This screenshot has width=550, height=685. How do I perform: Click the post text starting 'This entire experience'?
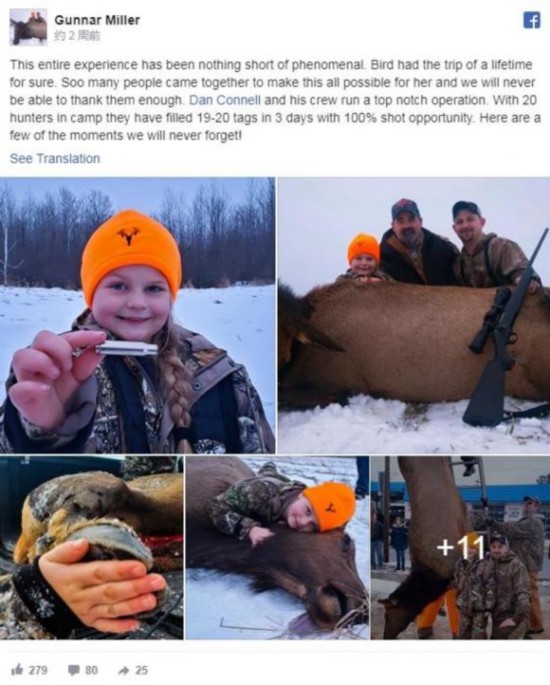pyautogui.click(x=275, y=100)
